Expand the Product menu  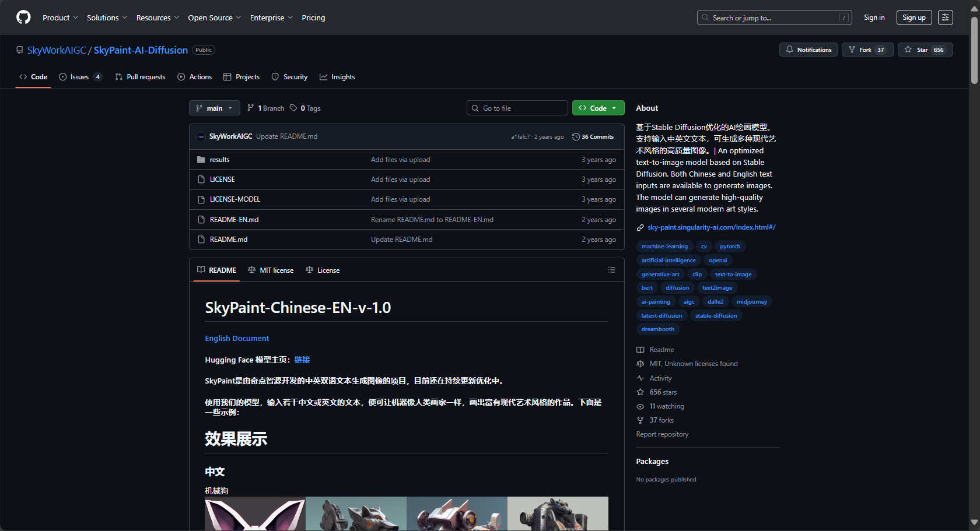click(60, 17)
